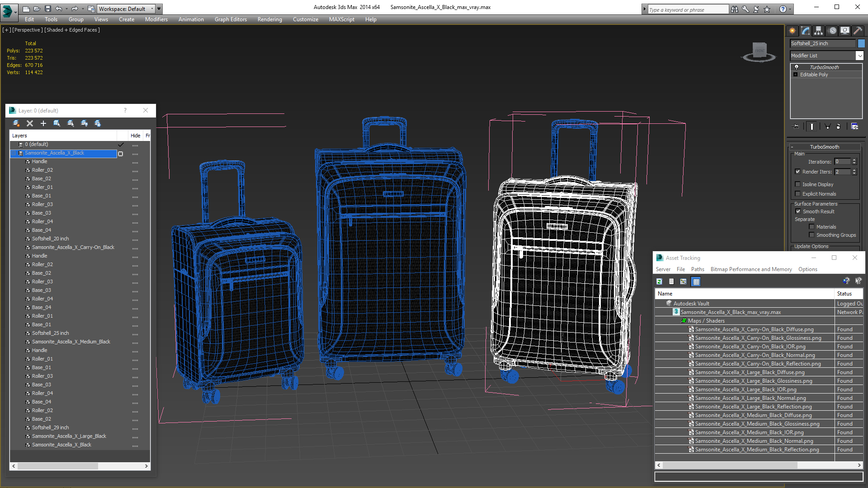Open the Create command panel tab
Image resolution: width=868 pixels, height=488 pixels.
coord(793,31)
